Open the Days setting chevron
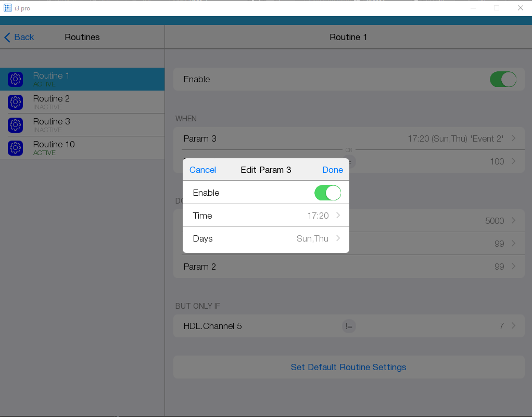The height and width of the screenshot is (417, 532). pyautogui.click(x=338, y=238)
